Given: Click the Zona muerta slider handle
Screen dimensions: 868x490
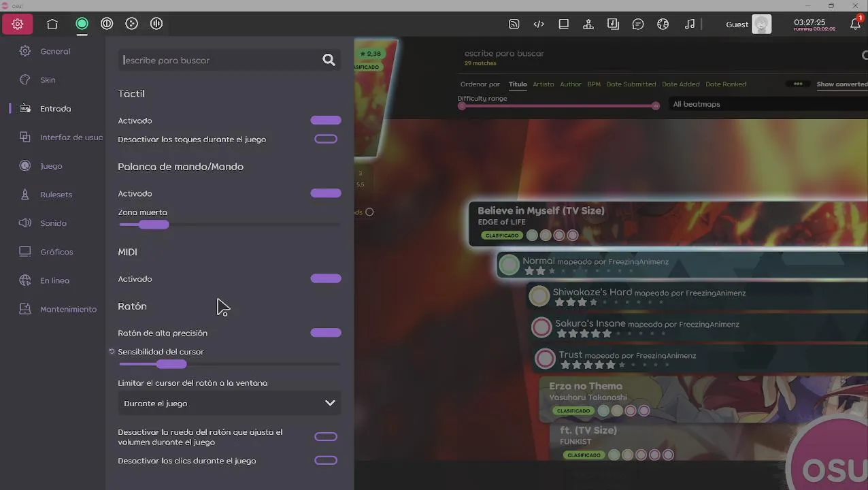Looking at the screenshot, I should coord(154,225).
